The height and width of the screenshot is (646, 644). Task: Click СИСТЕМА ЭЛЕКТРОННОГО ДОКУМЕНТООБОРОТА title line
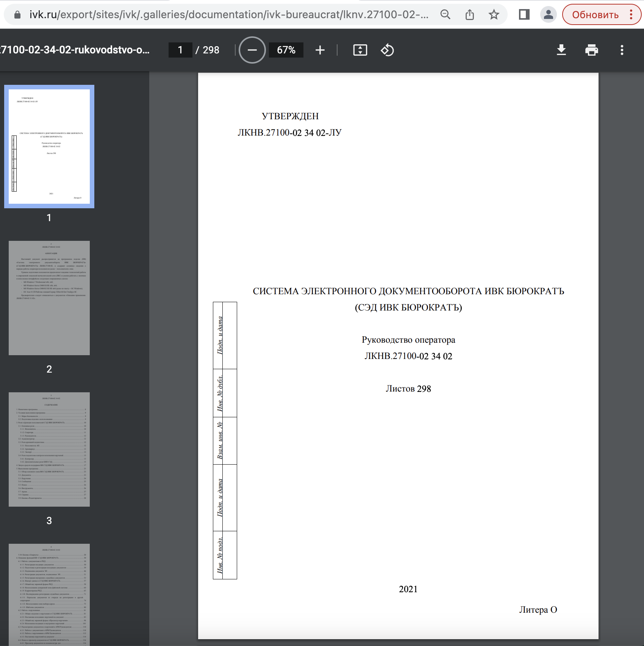coord(408,291)
